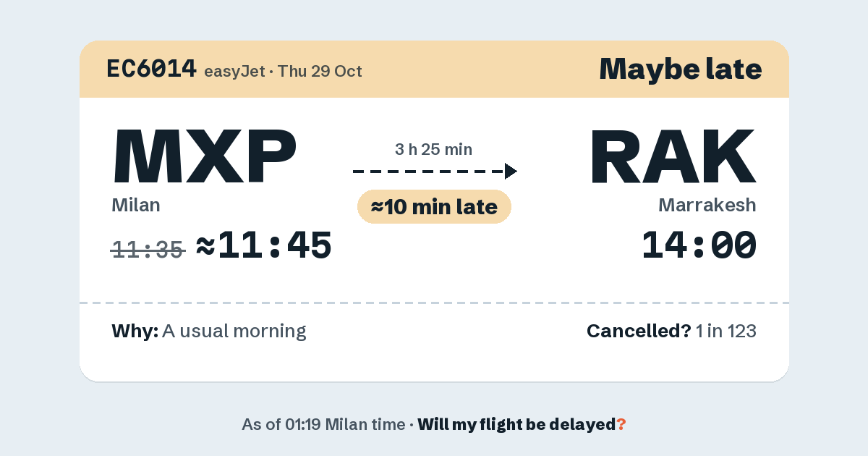Click the As of 01:19 Milan time note
Image resolution: width=868 pixels, height=456 pixels.
pos(323,425)
